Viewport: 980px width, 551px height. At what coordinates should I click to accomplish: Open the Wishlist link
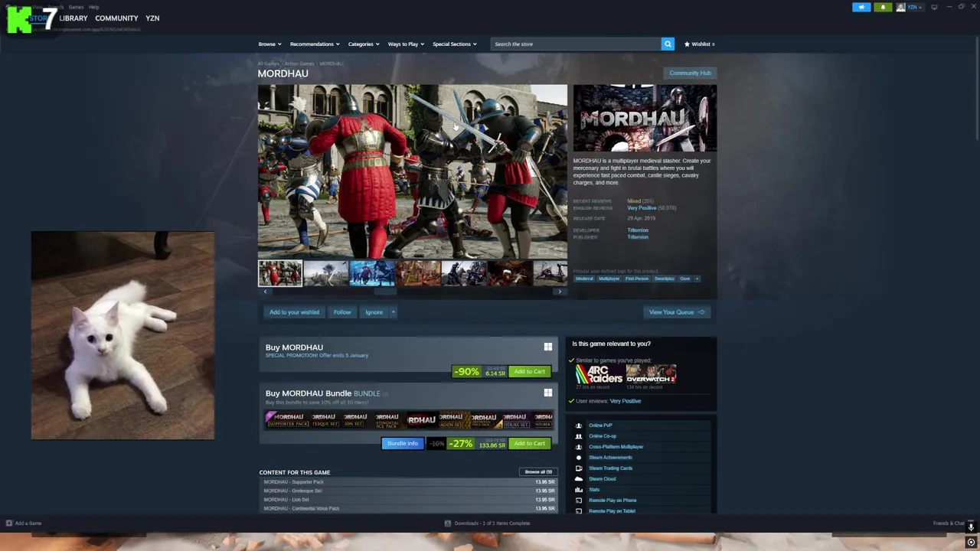[699, 44]
